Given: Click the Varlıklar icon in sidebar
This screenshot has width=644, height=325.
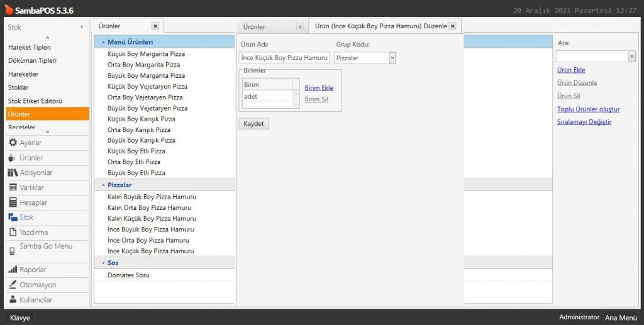Looking at the screenshot, I should 13,187.
